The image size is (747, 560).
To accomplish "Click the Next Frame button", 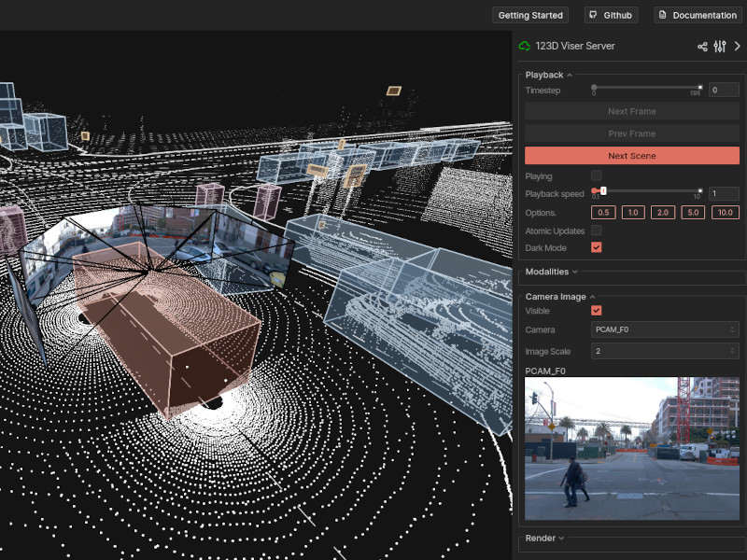I will 632,111.
